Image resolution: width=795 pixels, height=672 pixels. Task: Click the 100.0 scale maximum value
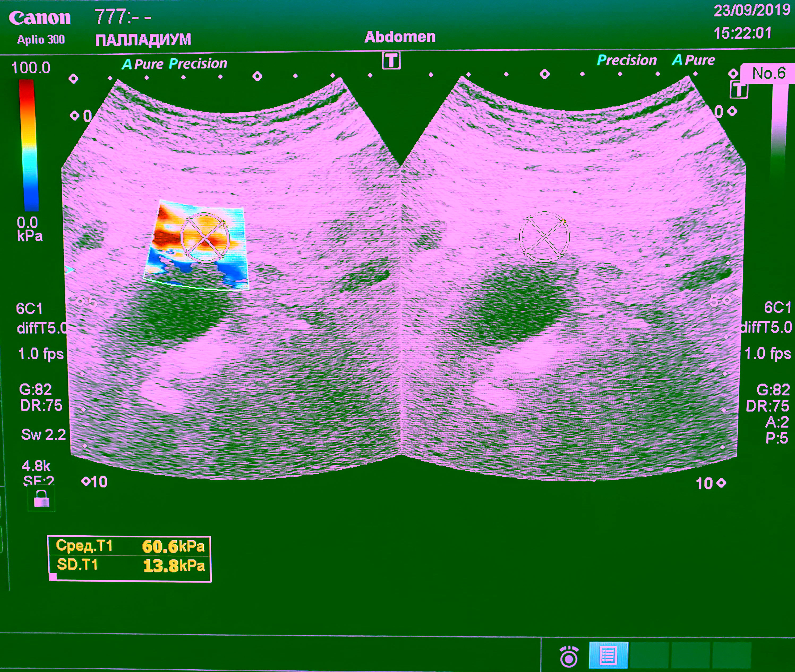pos(31,68)
